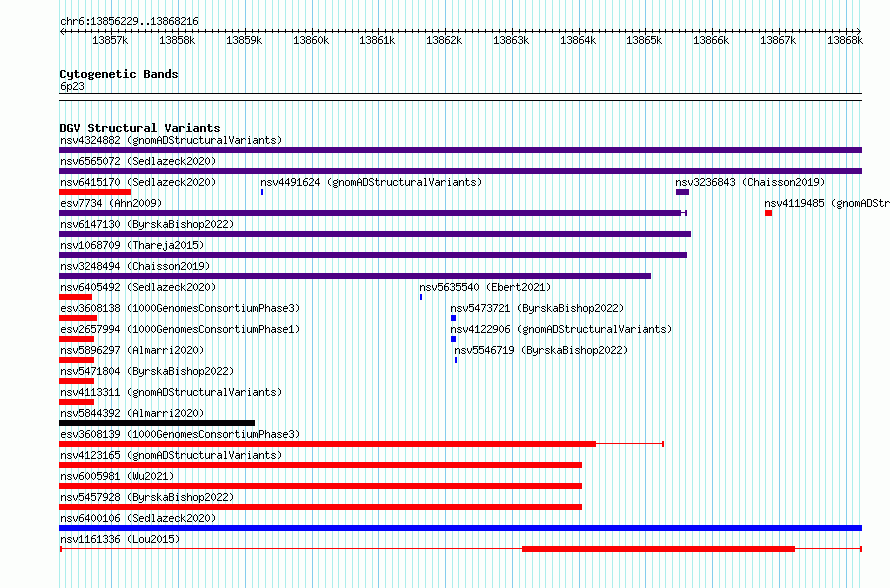Screen dimensions: 890x588
Task: Click the nsv5473721 ByrskaBishop2022 label
Action: 537,308
